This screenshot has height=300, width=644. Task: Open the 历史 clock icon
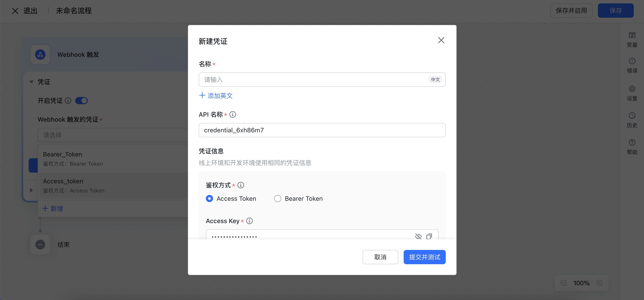[632, 116]
